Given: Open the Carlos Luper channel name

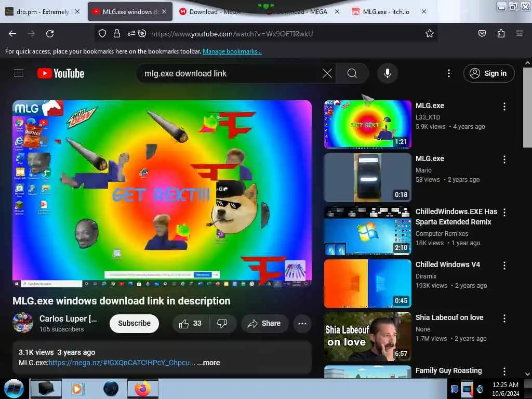Looking at the screenshot, I should [68, 318].
